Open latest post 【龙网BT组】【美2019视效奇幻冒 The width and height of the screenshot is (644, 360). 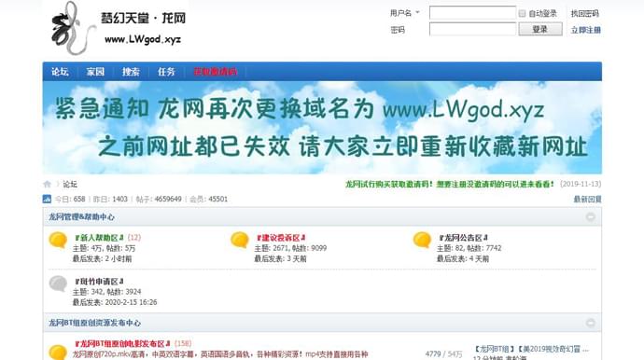531,349
